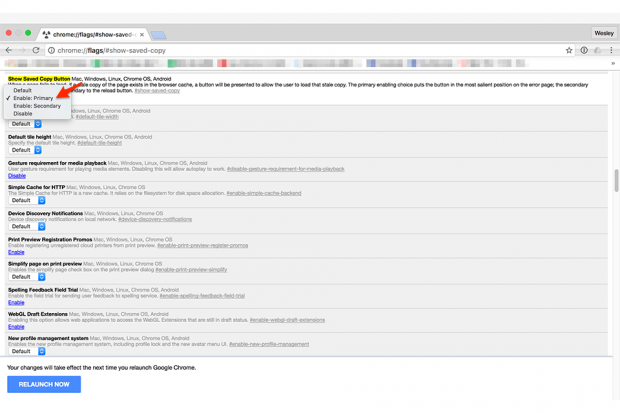Open the Device Discovery Notifications dropdown

[27, 226]
